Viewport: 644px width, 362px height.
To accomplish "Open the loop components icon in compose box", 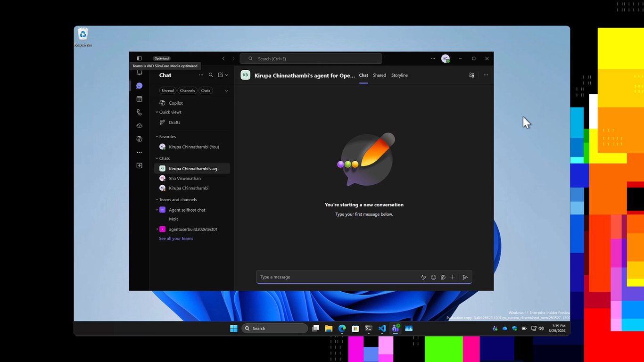I will coord(443,277).
